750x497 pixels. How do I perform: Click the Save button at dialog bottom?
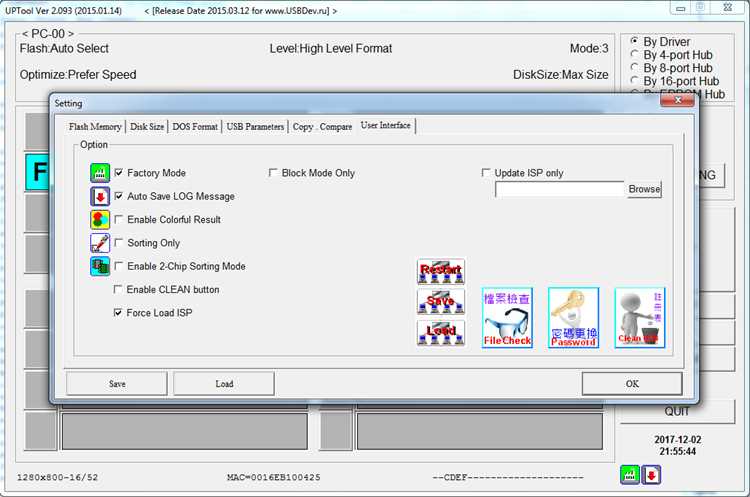[117, 384]
